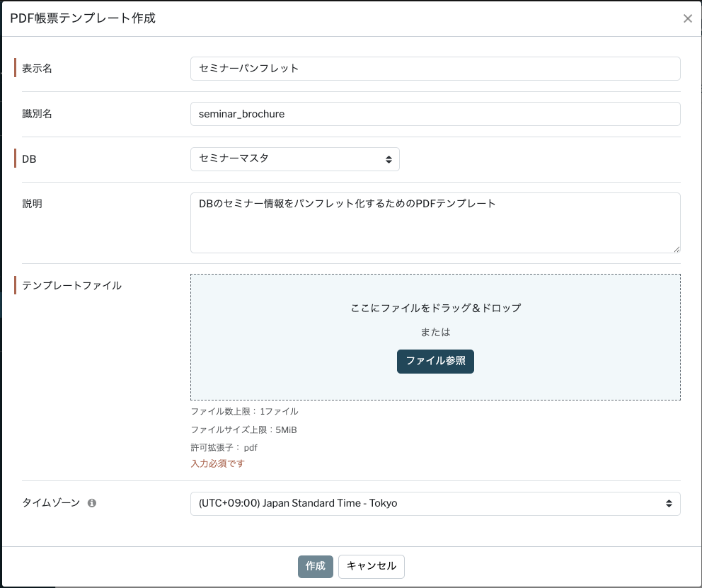
Task: Click the 入力必須です error message
Action: click(x=217, y=464)
